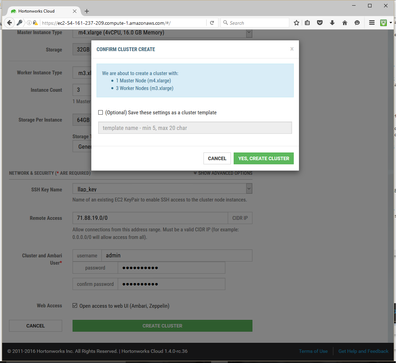Screen dimensions: 400x363
Task: Open the downloads arrow icon
Action: pyautogui.click(x=332, y=23)
